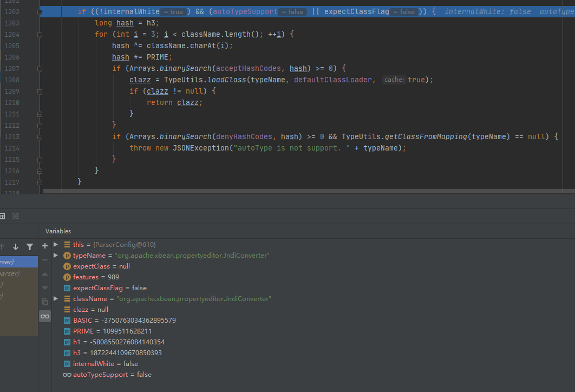Click the New Watch plus icon
575x392 pixels.
[45, 246]
